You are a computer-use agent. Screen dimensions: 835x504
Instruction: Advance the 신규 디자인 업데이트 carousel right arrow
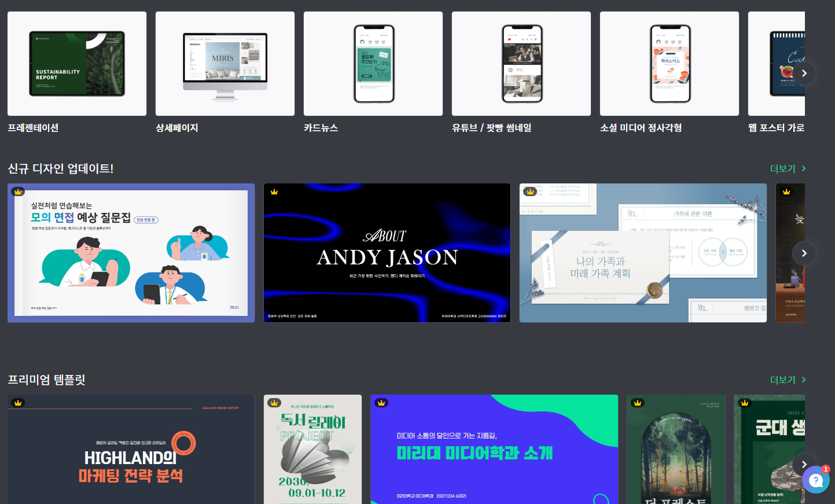804,253
